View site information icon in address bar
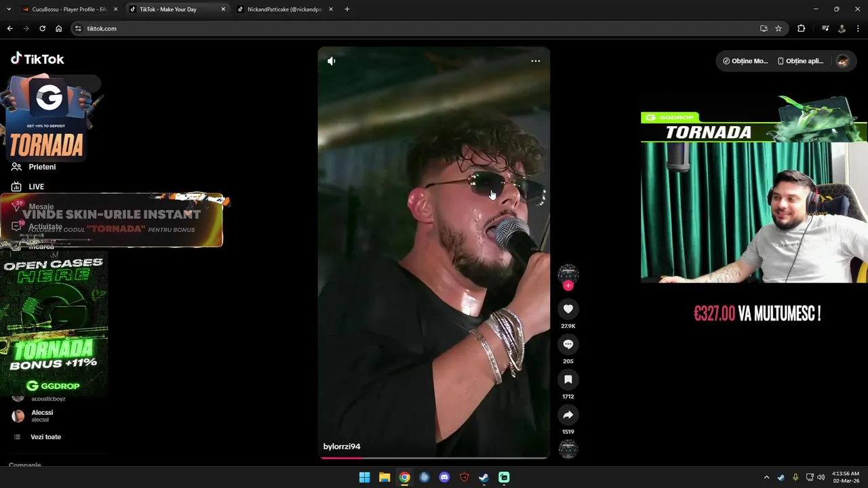The height and width of the screenshot is (488, 868). pyautogui.click(x=78, y=28)
